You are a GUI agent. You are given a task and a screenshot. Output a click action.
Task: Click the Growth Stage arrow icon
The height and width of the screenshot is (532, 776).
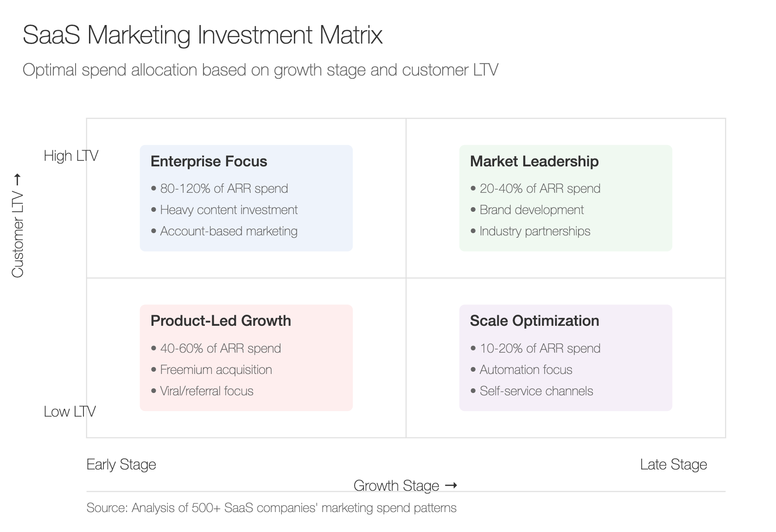451,485
